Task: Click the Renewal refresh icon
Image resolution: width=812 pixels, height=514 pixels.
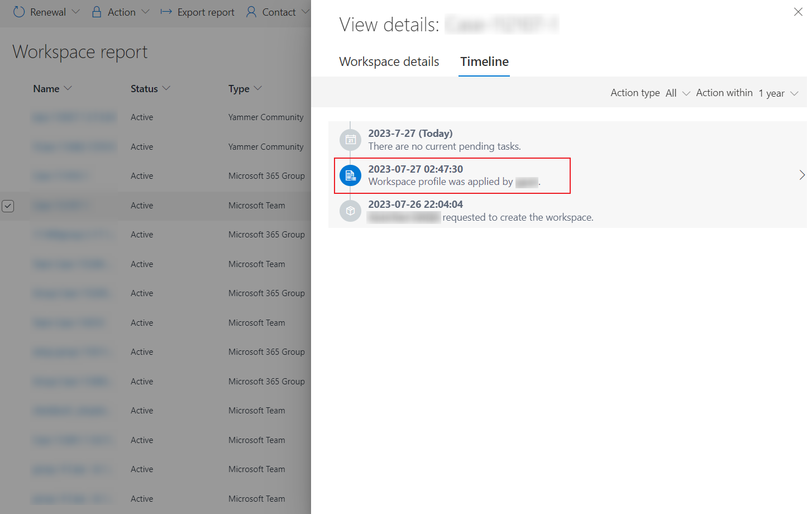Action: 19,12
